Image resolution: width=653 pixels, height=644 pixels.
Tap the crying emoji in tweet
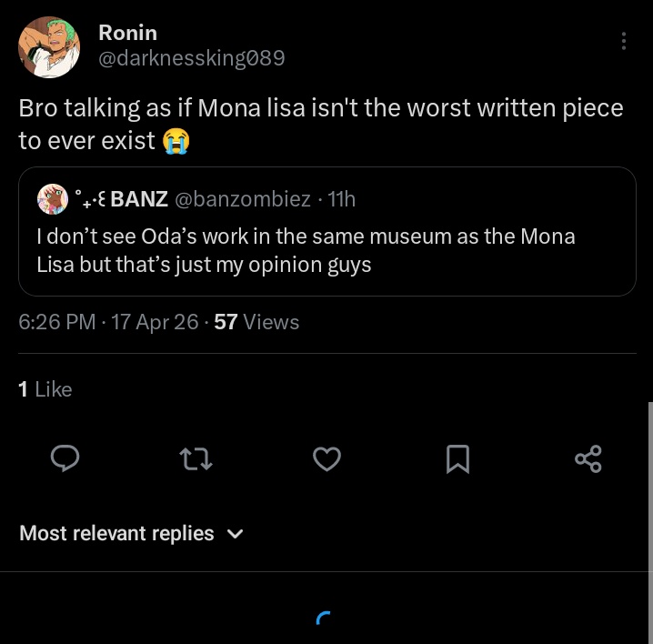coord(175,142)
